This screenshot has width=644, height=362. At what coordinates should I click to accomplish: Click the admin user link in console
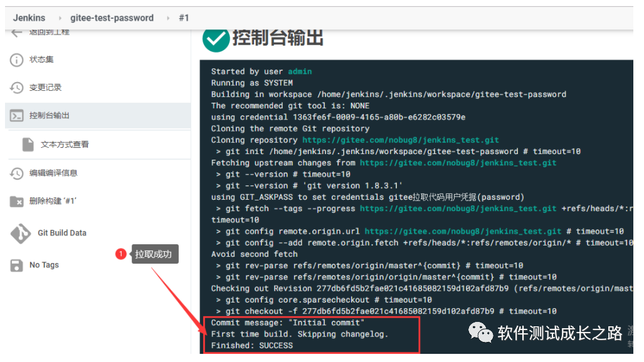[x=300, y=71]
